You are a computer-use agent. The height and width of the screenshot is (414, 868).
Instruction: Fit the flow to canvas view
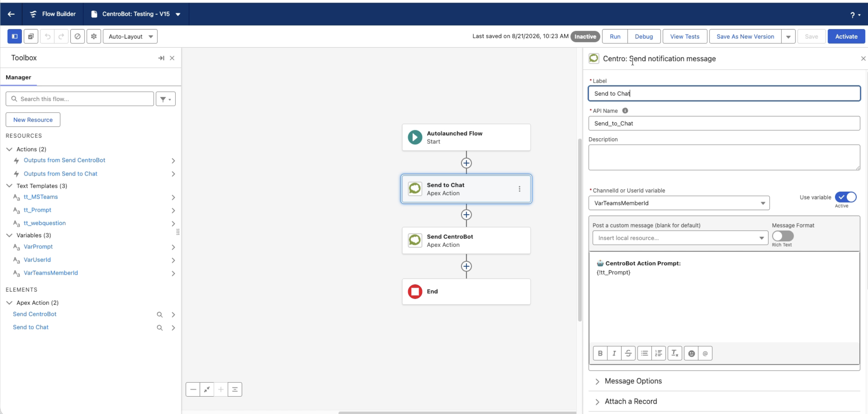coord(207,390)
